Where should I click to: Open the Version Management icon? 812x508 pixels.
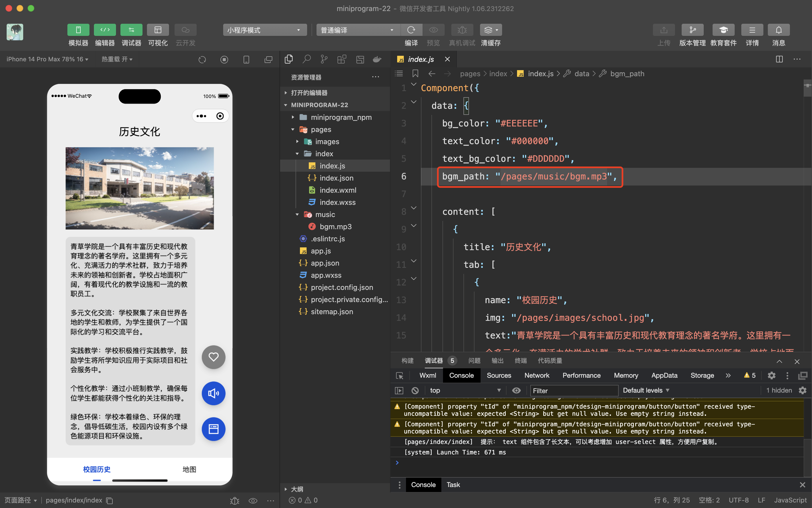click(692, 30)
